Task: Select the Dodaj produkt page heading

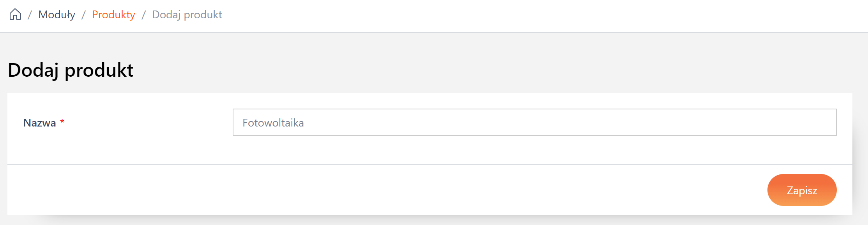Action: (71, 70)
